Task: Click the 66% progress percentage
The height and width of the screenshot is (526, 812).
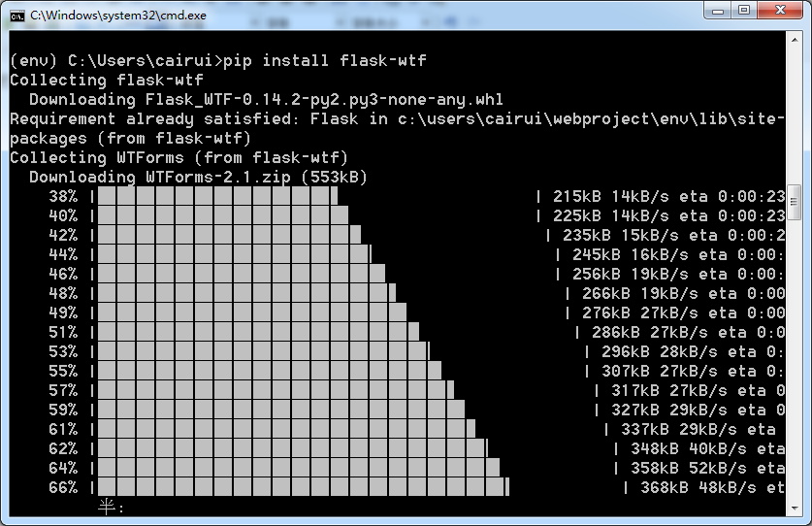Action: [63, 487]
